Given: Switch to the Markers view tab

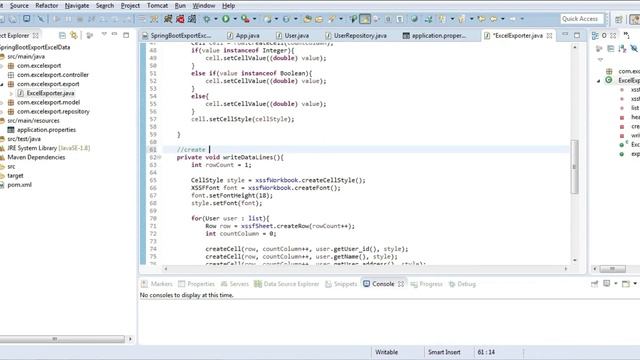Looking at the screenshot, I should [x=157, y=284].
